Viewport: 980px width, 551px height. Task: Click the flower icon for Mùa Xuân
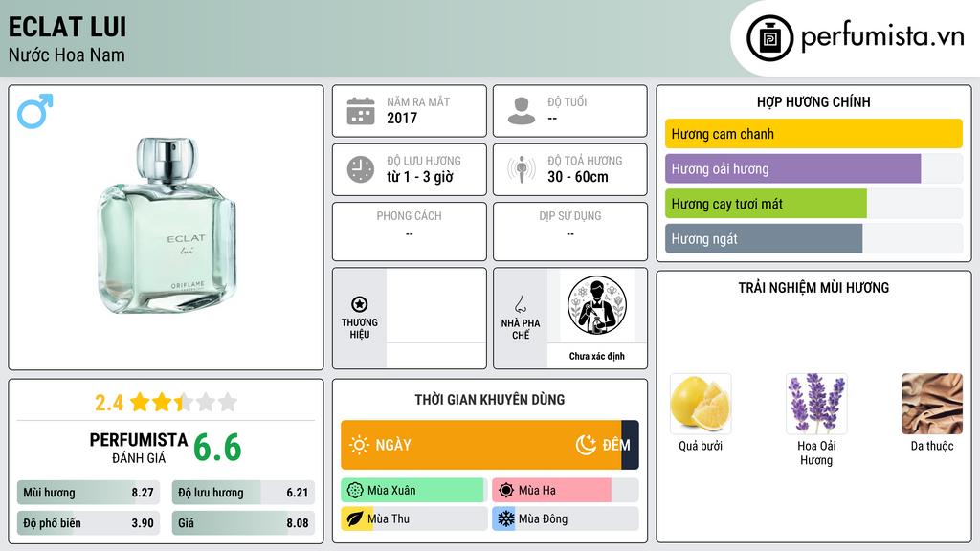(x=355, y=491)
